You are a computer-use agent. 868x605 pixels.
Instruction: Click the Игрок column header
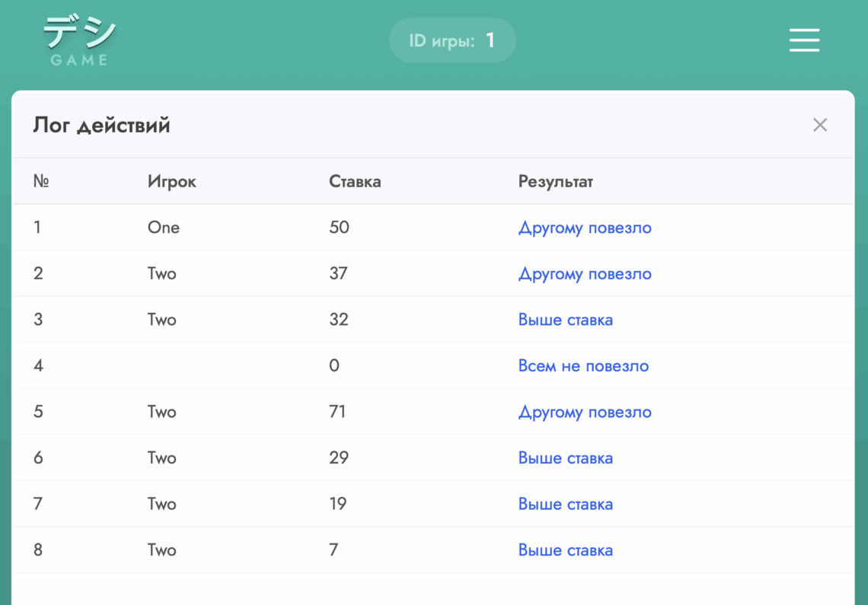171,182
